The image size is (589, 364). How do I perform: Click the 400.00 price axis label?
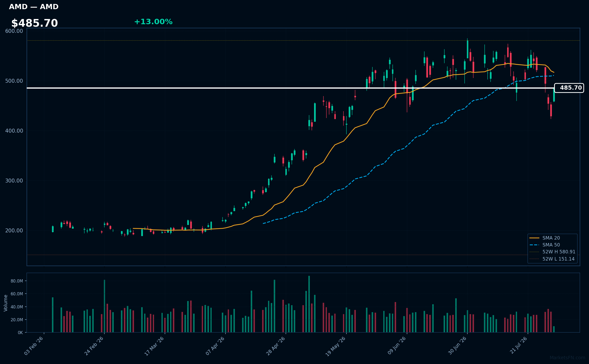pyautogui.click(x=14, y=131)
